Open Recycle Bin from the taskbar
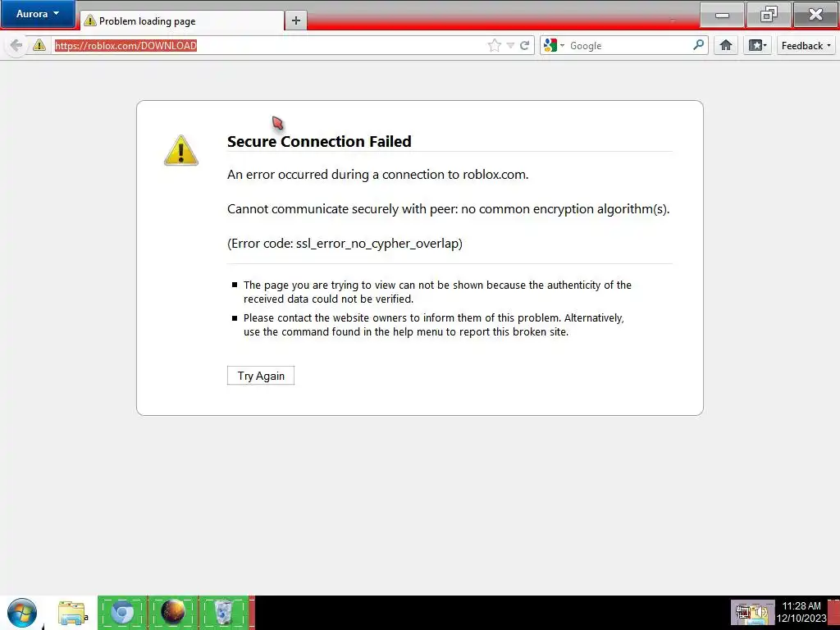840x630 pixels. (223, 612)
